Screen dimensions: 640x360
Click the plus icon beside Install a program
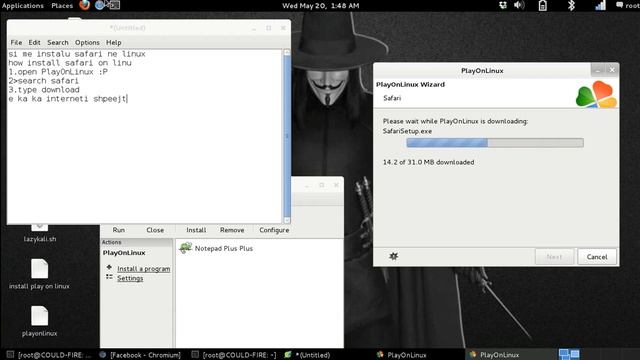coord(109,267)
